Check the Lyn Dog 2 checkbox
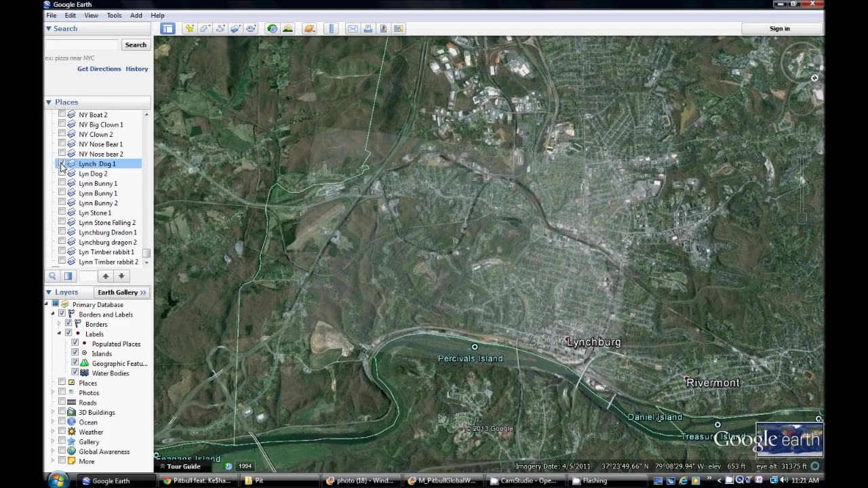 (62, 174)
